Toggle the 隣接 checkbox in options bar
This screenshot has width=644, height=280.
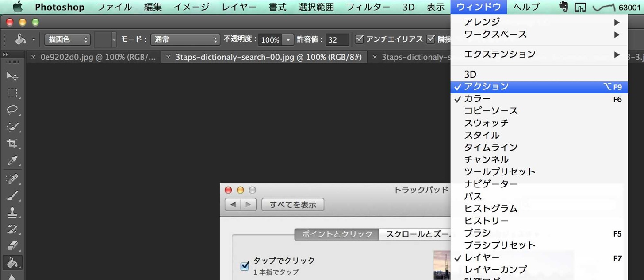point(431,39)
